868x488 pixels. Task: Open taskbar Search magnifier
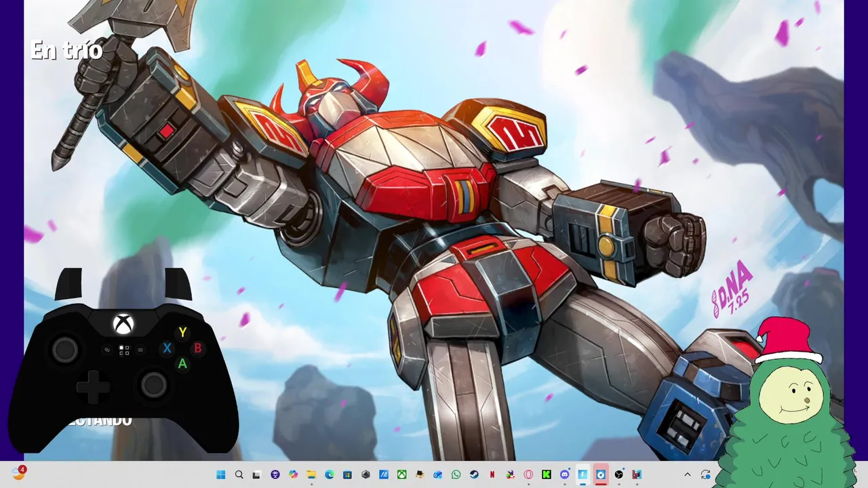coord(239,474)
